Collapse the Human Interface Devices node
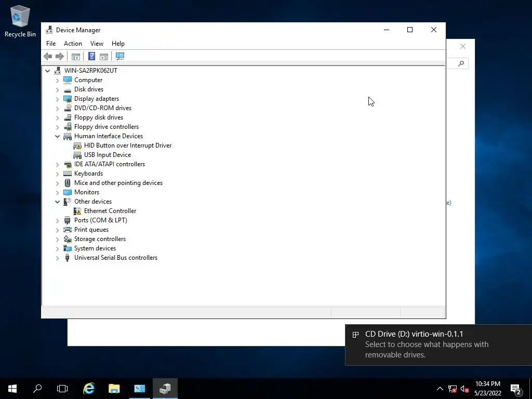This screenshot has width=532, height=399. pos(57,137)
